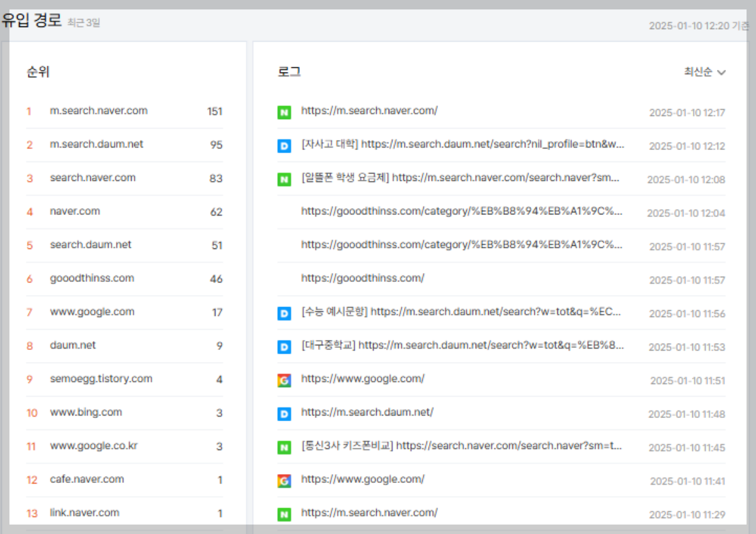Click the timestamp 2025-01-10 11:56
This screenshot has width=756, height=534.
tap(687, 313)
